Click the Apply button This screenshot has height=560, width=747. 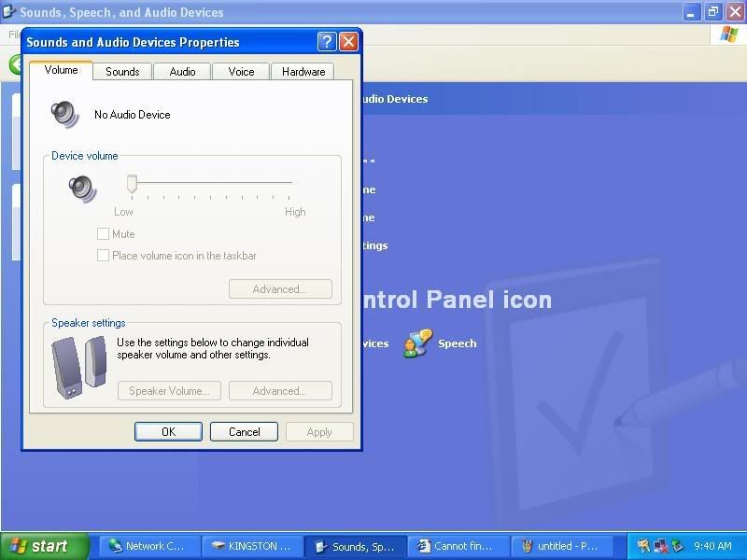click(x=319, y=432)
